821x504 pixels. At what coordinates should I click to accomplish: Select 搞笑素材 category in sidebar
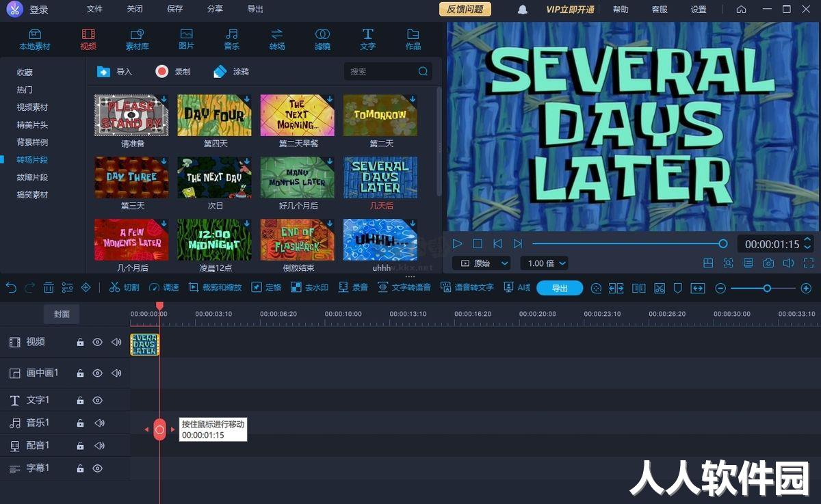click(x=32, y=195)
